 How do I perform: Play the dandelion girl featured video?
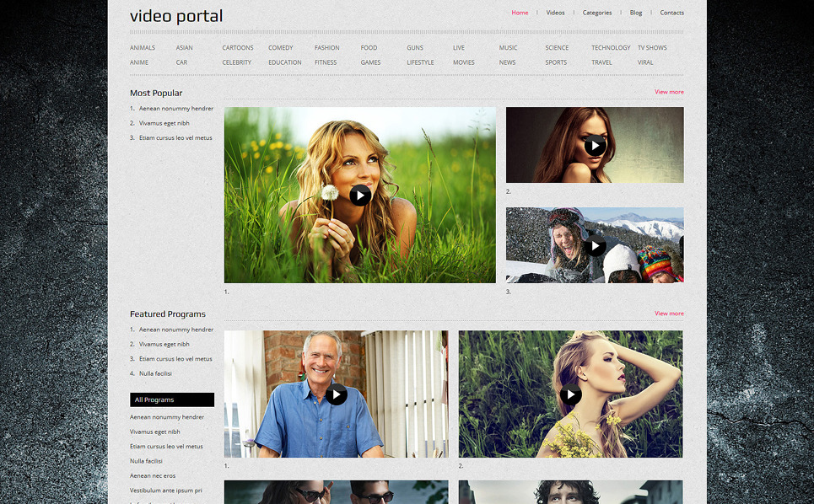[360, 195]
